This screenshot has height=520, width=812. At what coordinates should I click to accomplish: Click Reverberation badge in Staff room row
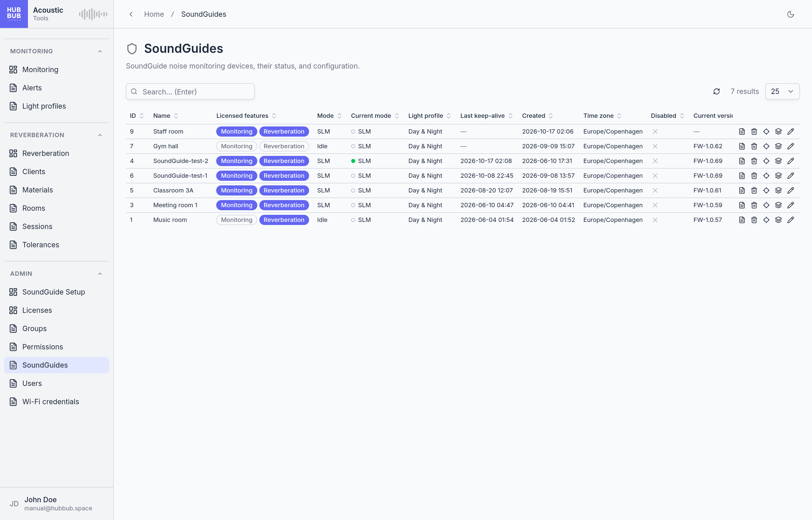pyautogui.click(x=284, y=131)
